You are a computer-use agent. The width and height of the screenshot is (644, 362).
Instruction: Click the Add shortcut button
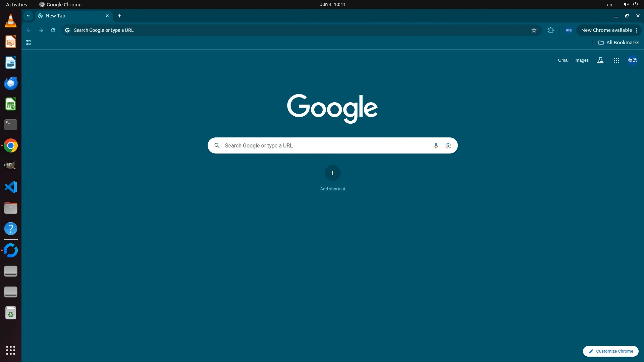pos(332,173)
